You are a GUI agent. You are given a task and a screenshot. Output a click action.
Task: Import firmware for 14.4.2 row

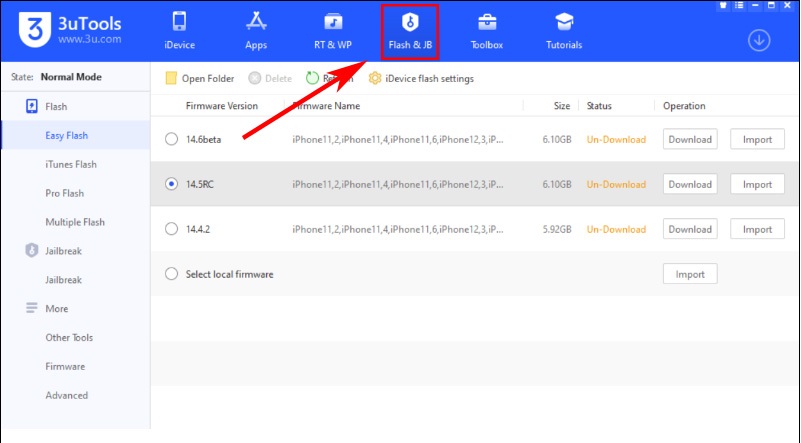coord(757,229)
